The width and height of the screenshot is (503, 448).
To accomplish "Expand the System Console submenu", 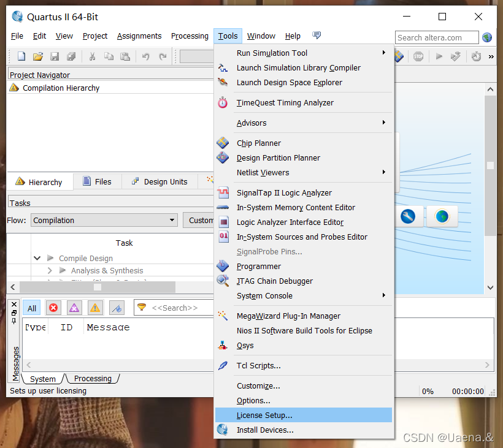I will click(x=384, y=295).
